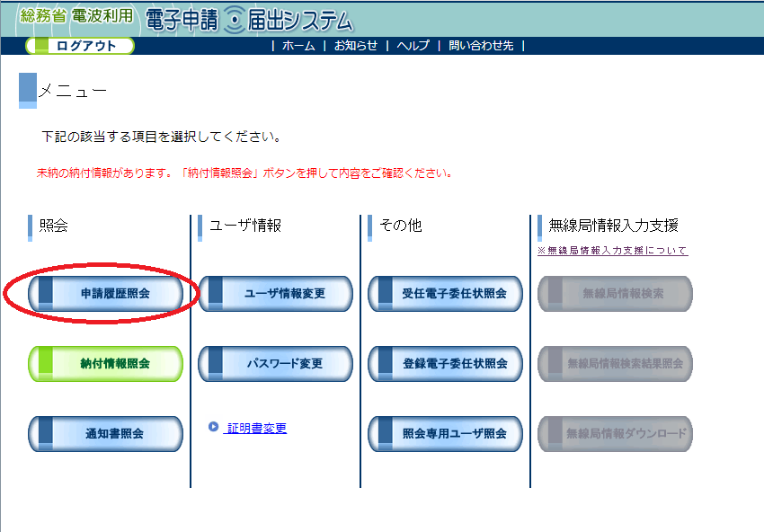The width and height of the screenshot is (764, 532).
Task: Open パスワード変更 password change
Action: (x=275, y=364)
